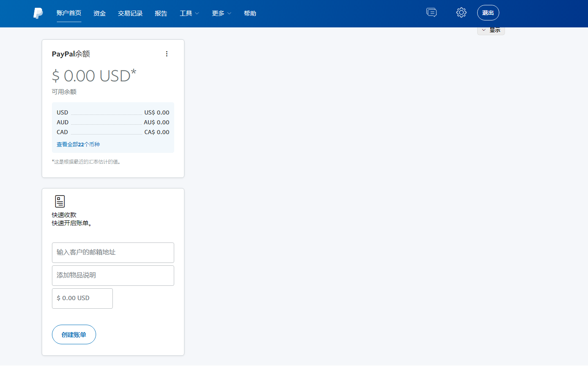Screen dimensions: 588x368
Task: Focus the 添加物品说明 input field
Action: pyautogui.click(x=113, y=276)
